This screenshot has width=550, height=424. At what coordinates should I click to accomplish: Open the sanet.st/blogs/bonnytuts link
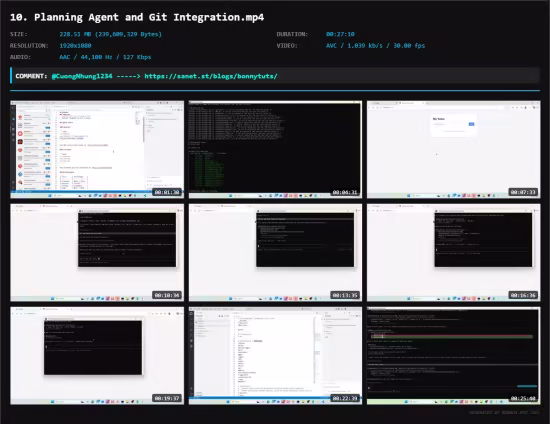click(211, 76)
